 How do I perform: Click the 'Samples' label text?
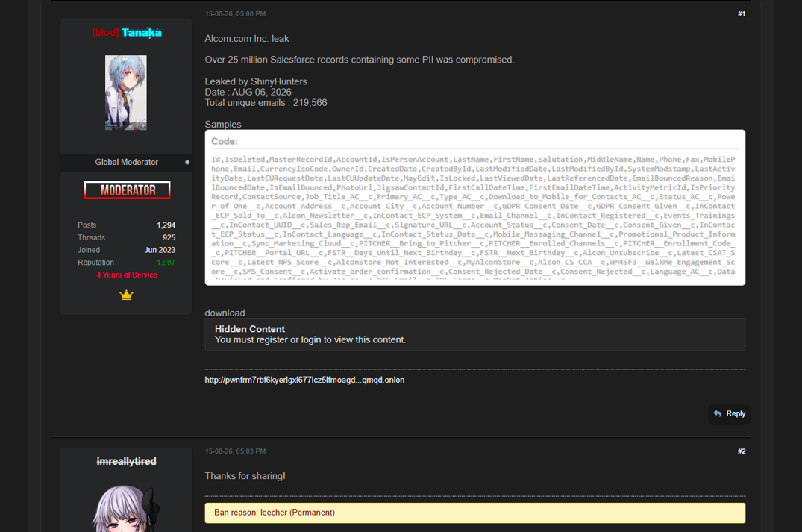pos(223,125)
